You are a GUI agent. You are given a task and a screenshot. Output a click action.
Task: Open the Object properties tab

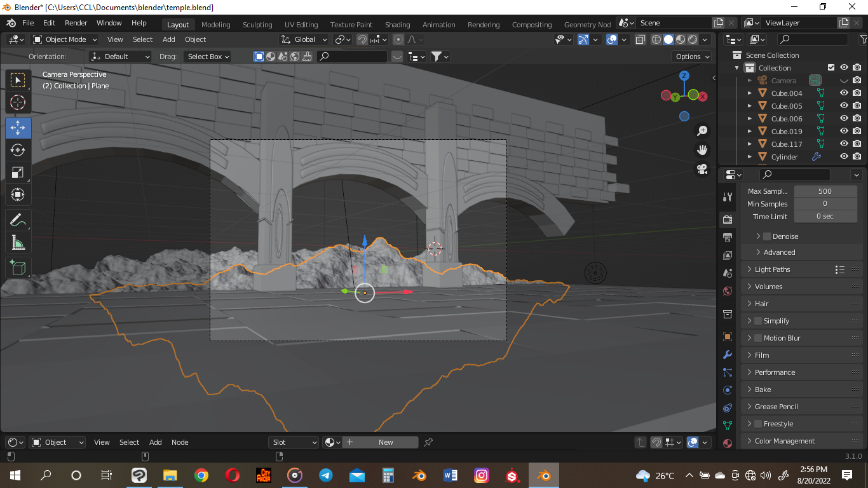(728, 336)
